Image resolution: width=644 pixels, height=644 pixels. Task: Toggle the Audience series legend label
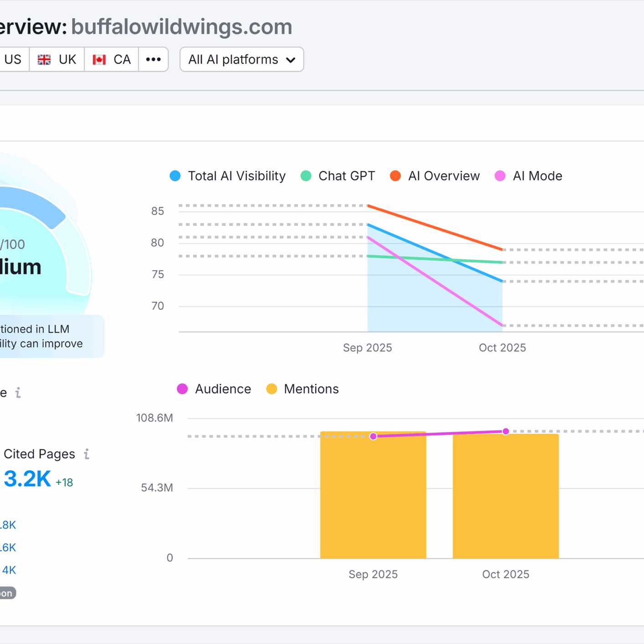(x=223, y=389)
